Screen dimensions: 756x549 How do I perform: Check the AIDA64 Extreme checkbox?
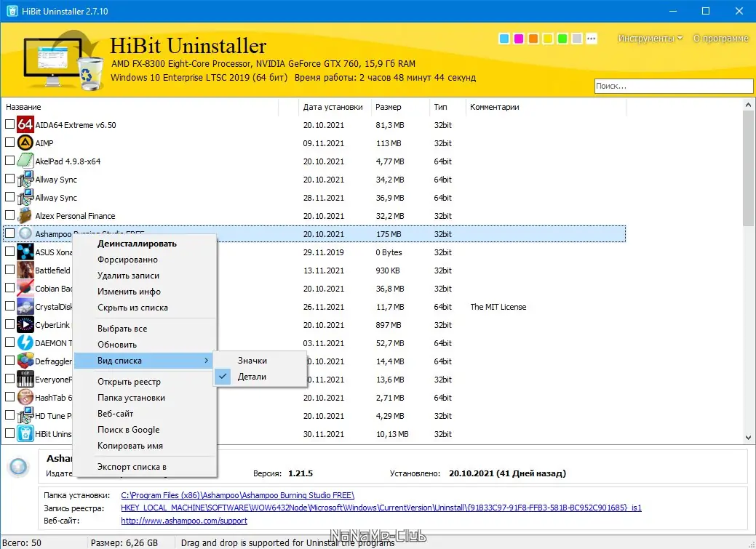[9, 124]
